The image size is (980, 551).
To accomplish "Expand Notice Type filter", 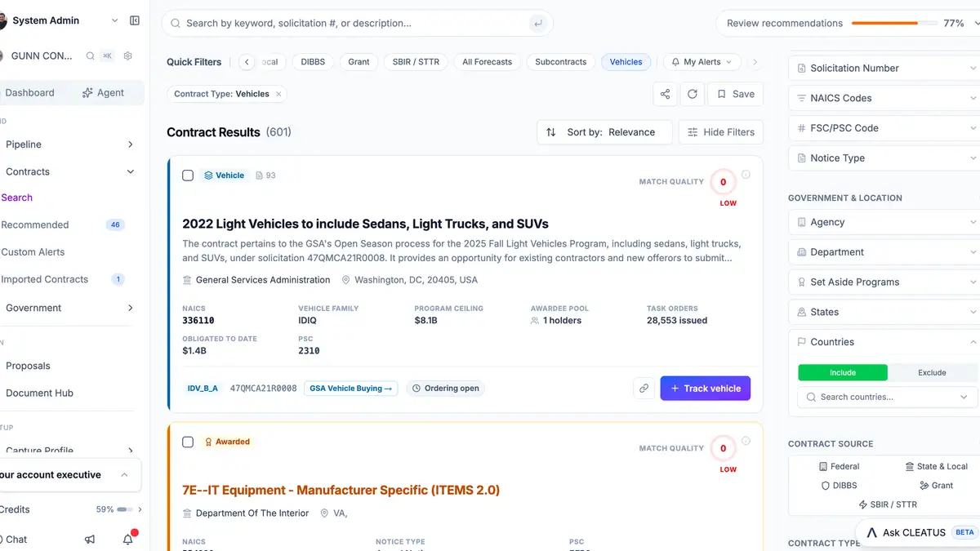I will point(884,158).
